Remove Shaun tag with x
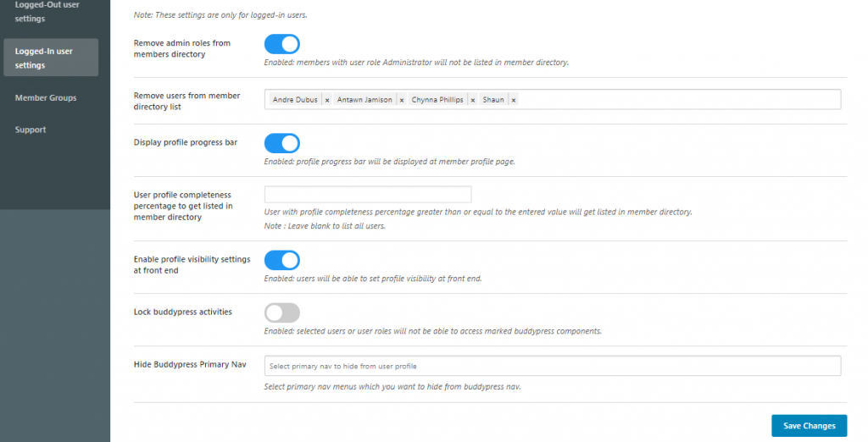Screen dimensions: 868x442 click(x=514, y=100)
